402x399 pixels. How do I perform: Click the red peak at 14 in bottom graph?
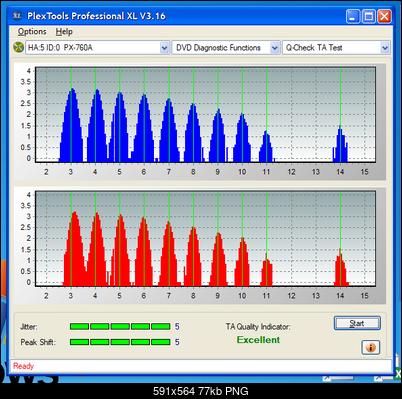(341, 267)
